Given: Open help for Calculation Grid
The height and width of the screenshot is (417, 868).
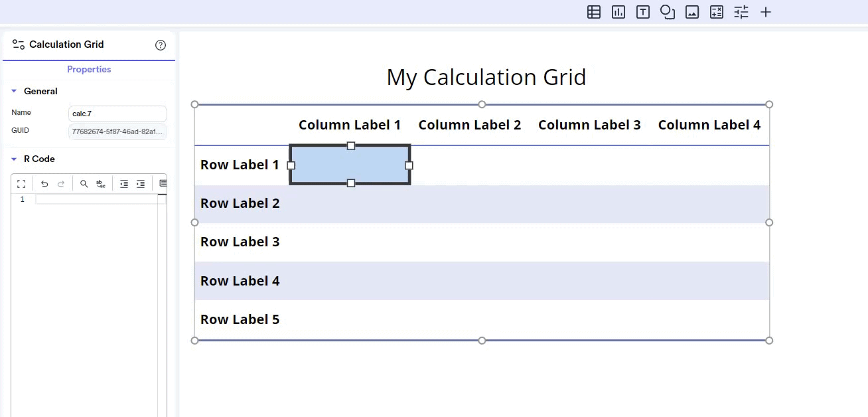Looking at the screenshot, I should pyautogui.click(x=161, y=45).
